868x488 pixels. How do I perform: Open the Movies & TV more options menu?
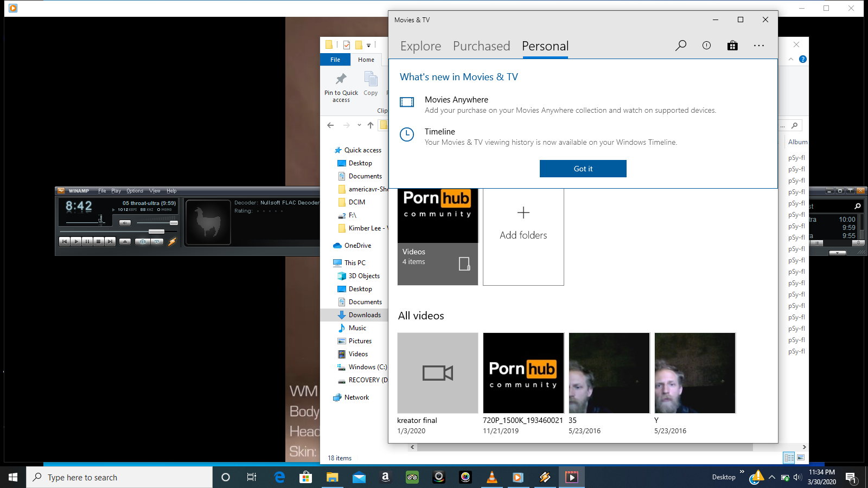click(x=759, y=46)
